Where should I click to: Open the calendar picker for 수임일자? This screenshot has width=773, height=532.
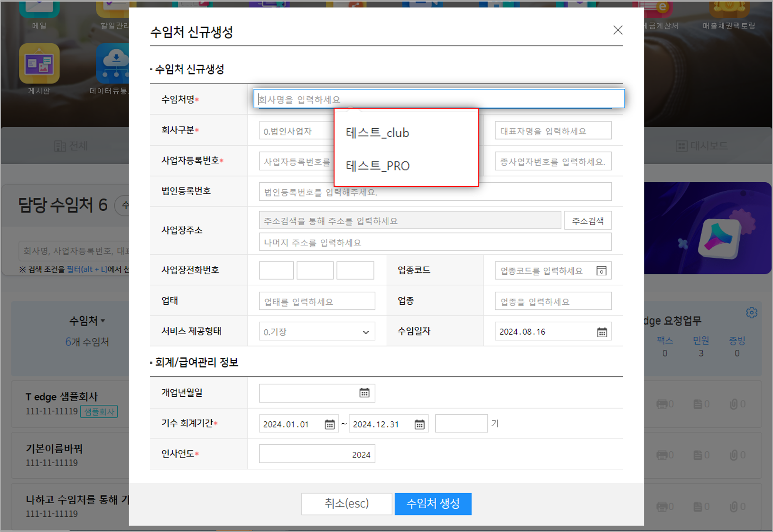point(602,331)
